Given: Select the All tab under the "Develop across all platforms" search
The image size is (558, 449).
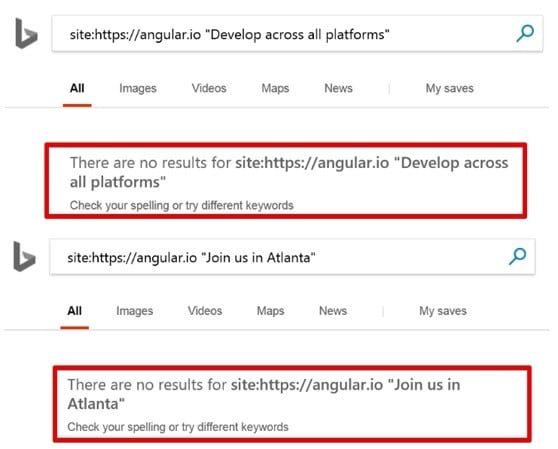Looking at the screenshot, I should pyautogui.click(x=77, y=88).
